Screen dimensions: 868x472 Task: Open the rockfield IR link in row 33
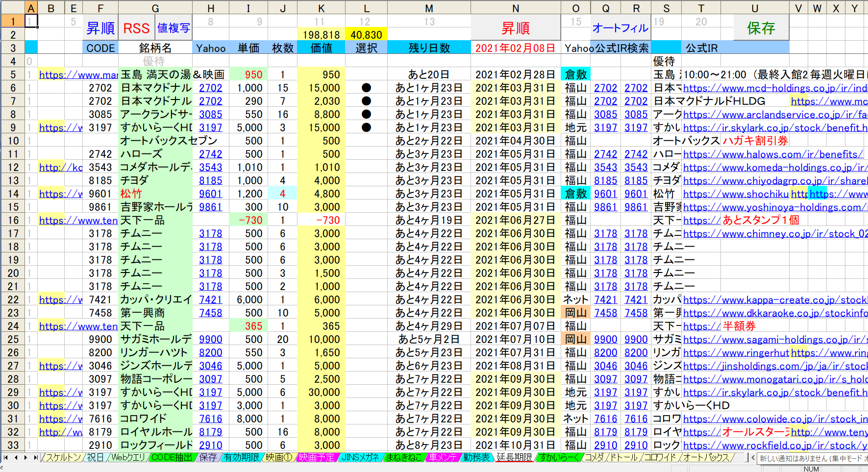(775, 445)
